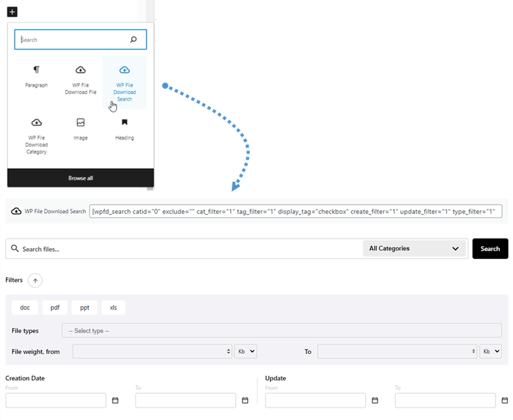Open calendar picker for Creation Date From
513x420 pixels.
(x=115, y=400)
